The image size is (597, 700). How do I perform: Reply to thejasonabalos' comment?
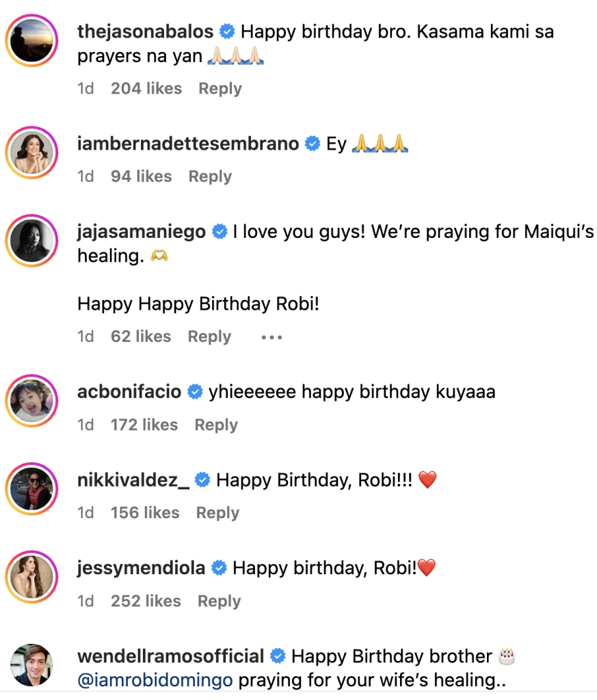(220, 89)
